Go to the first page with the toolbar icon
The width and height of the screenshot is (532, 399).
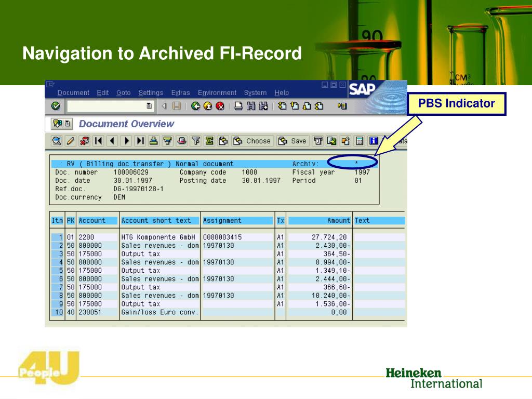(282, 106)
